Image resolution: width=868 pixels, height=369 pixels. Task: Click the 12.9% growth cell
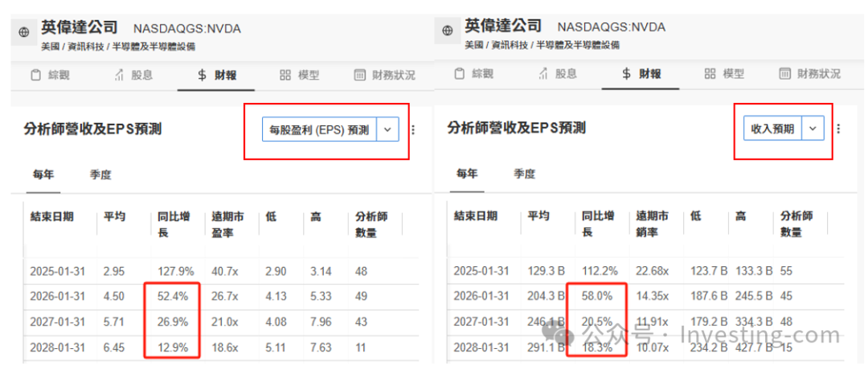pyautogui.click(x=172, y=349)
